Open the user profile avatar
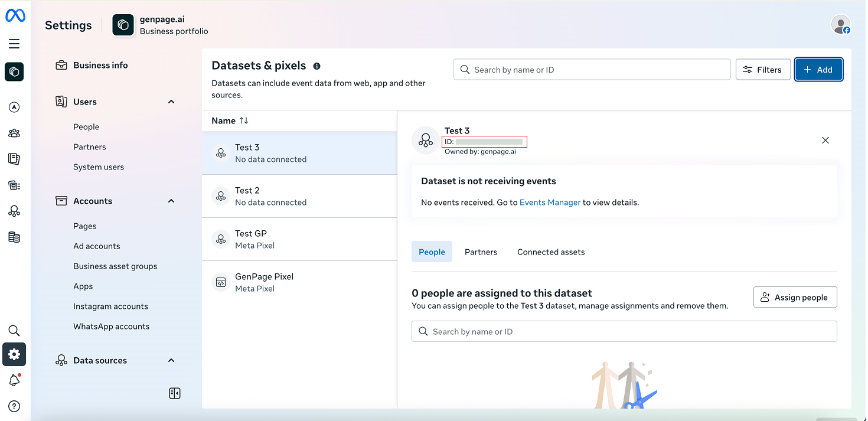 click(841, 24)
